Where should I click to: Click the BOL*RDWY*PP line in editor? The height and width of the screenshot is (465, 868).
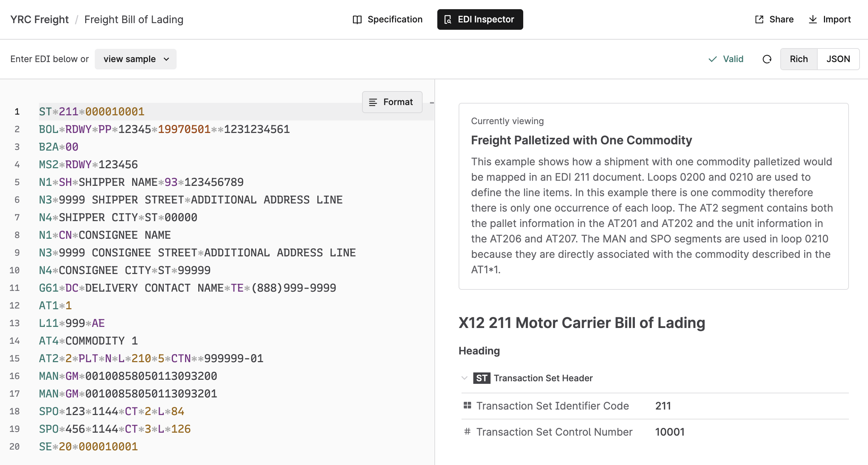click(x=164, y=129)
